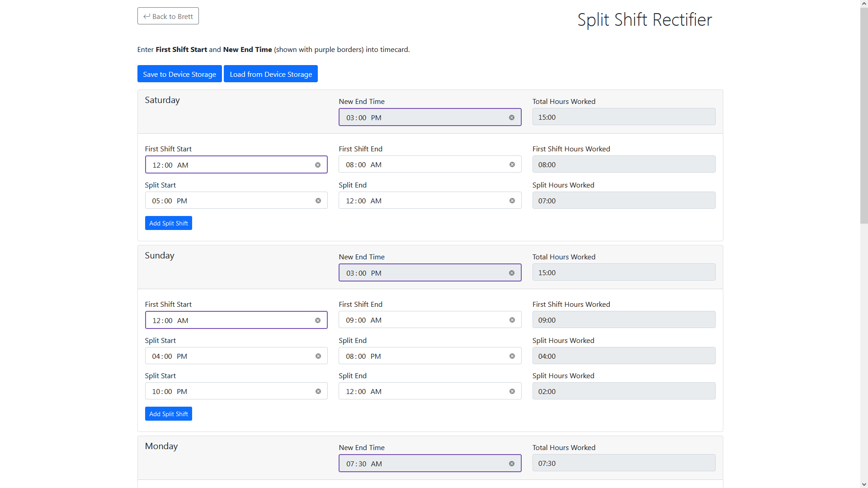Clear Sunday's First Shift End 09:00 AM
The height and width of the screenshot is (488, 868).
pos(512,320)
